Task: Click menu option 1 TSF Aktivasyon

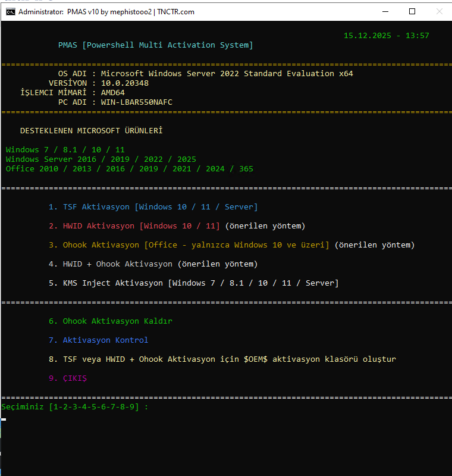Action: pyautogui.click(x=153, y=207)
